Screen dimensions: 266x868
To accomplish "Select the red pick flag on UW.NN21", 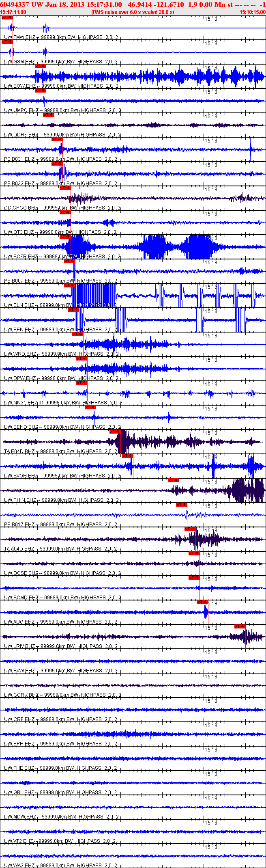I will click(x=82, y=383).
